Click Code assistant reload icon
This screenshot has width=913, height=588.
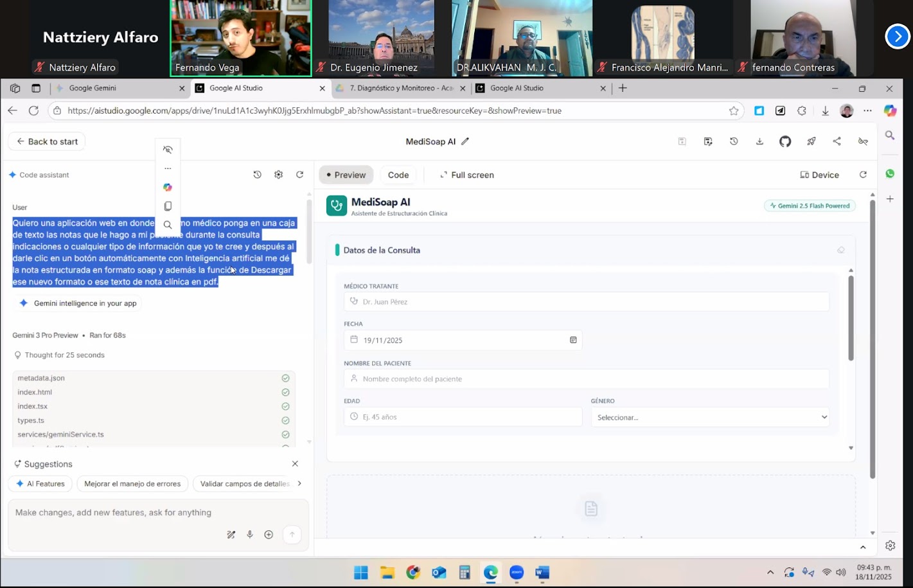click(x=299, y=175)
